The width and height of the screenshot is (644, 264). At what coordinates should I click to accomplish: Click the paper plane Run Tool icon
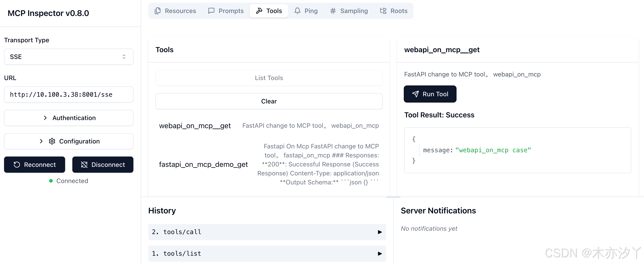point(415,94)
